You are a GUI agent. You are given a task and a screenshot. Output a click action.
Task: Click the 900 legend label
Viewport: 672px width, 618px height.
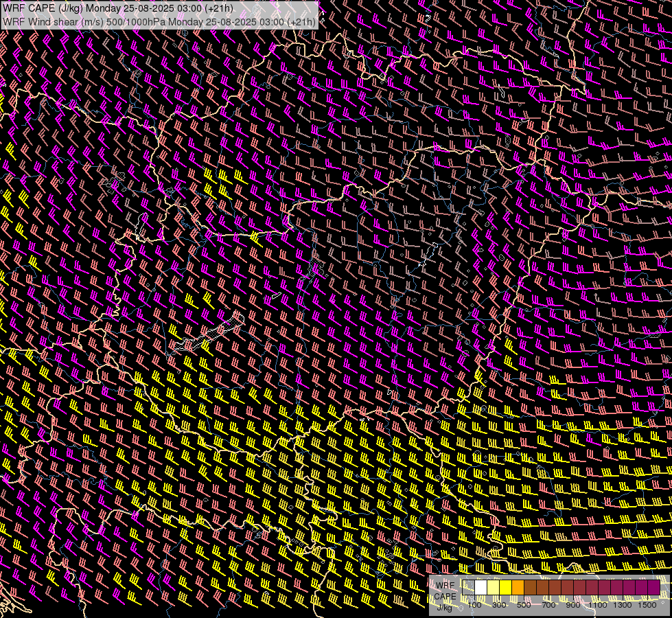[573, 605]
